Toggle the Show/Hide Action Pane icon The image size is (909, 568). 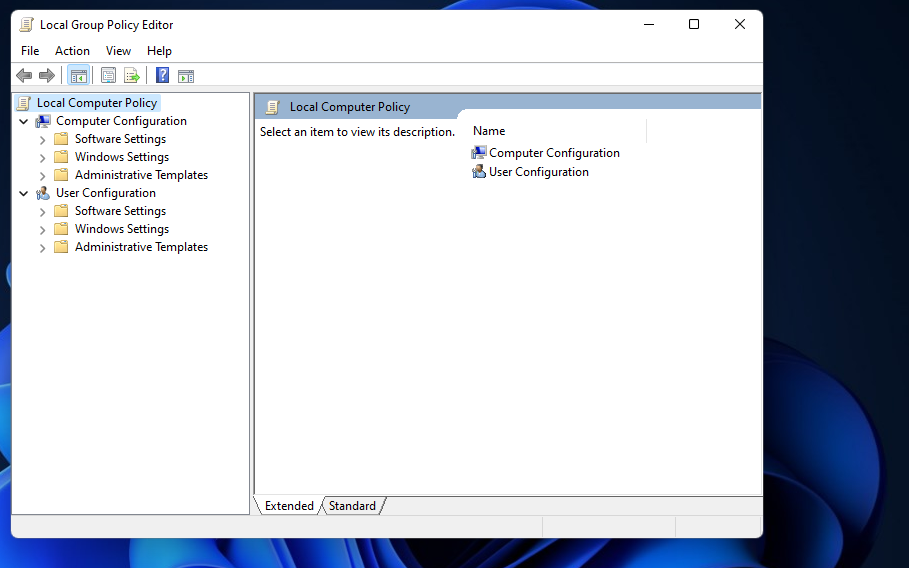[x=185, y=76]
